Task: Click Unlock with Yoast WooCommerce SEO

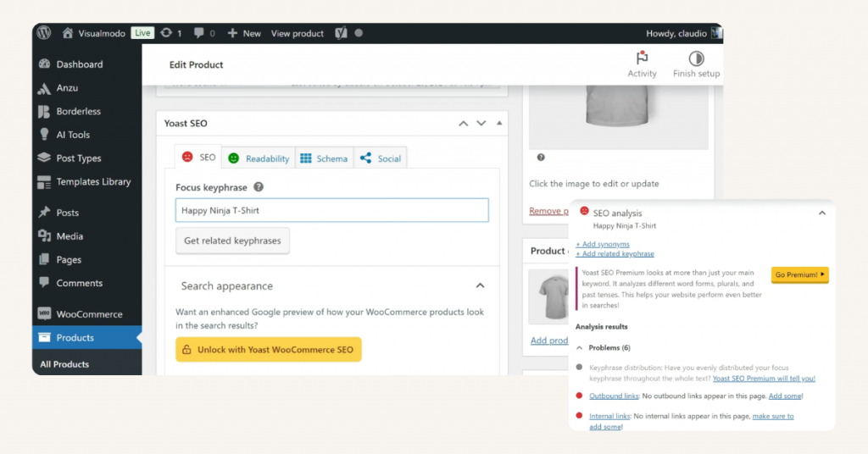Action: [269, 350]
